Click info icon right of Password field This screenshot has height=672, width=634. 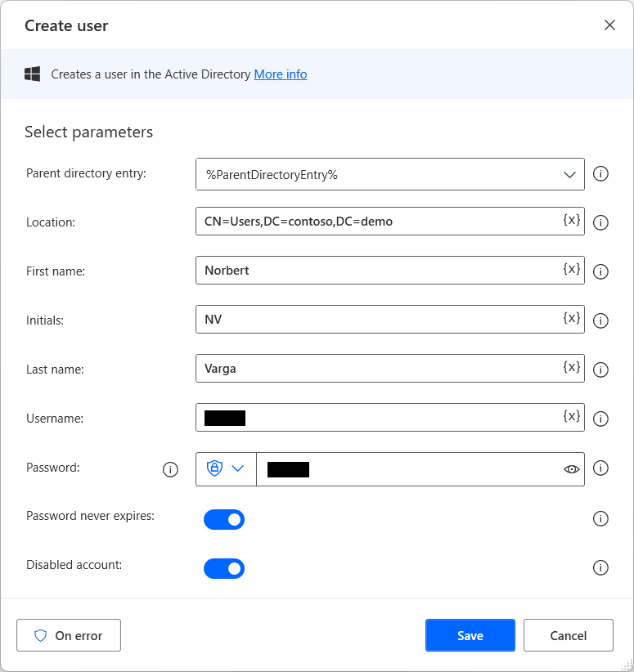[600, 468]
